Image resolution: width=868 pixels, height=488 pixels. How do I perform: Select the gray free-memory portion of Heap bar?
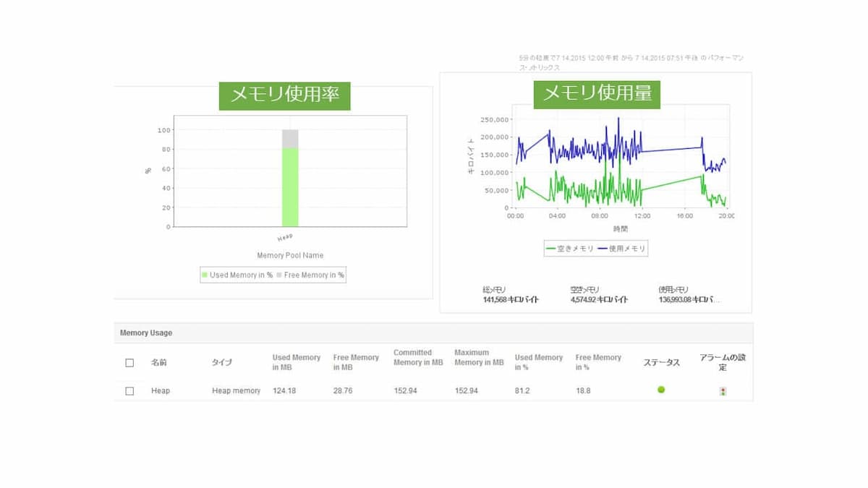coord(290,139)
